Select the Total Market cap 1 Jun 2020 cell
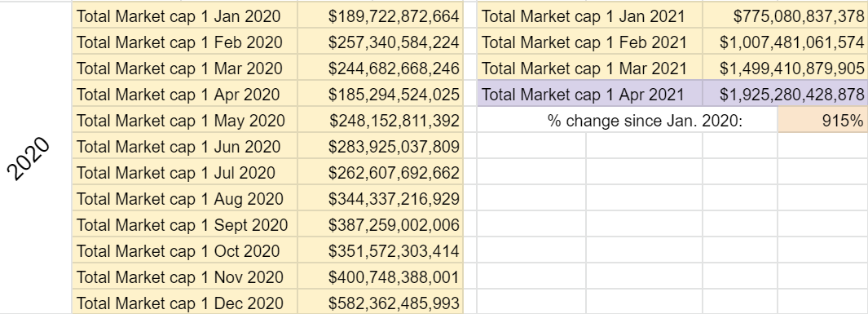This screenshot has width=868, height=314. pos(185,146)
